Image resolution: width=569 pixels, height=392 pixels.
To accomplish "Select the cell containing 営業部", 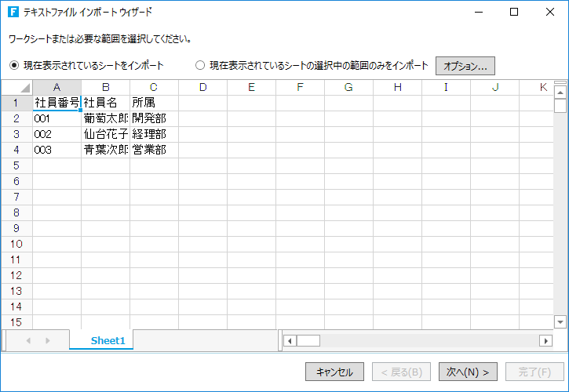I will 155,150.
